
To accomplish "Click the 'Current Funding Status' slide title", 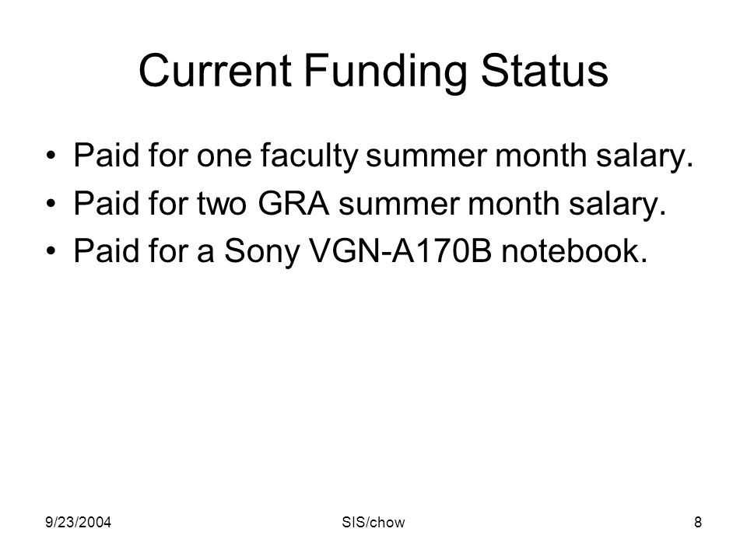I will [x=373, y=72].
